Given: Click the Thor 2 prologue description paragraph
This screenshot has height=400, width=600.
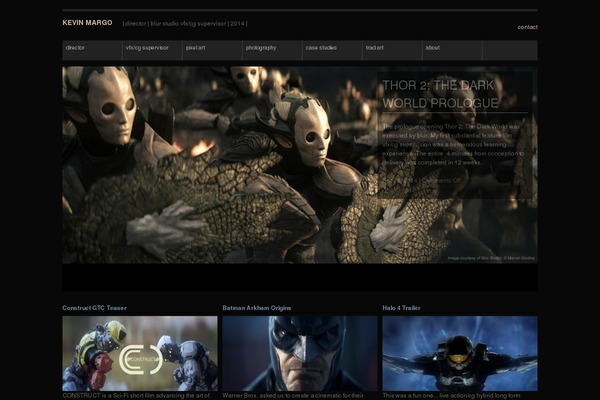Looking at the screenshot, I should (x=453, y=145).
